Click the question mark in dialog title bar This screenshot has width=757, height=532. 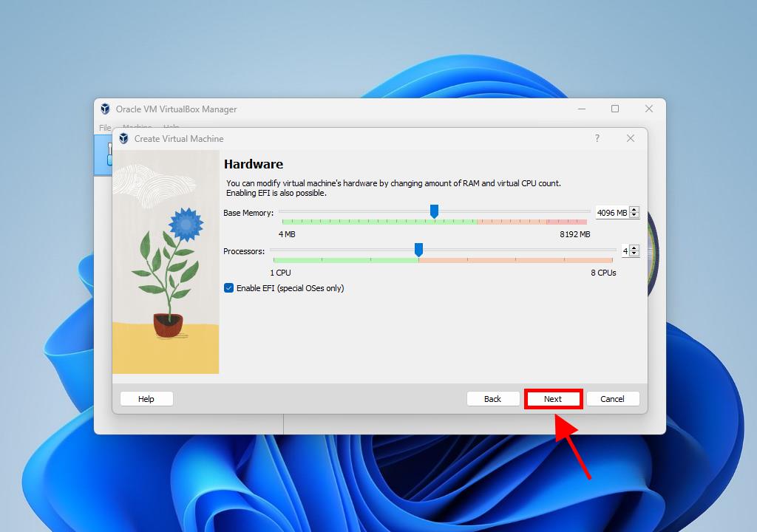pos(597,139)
